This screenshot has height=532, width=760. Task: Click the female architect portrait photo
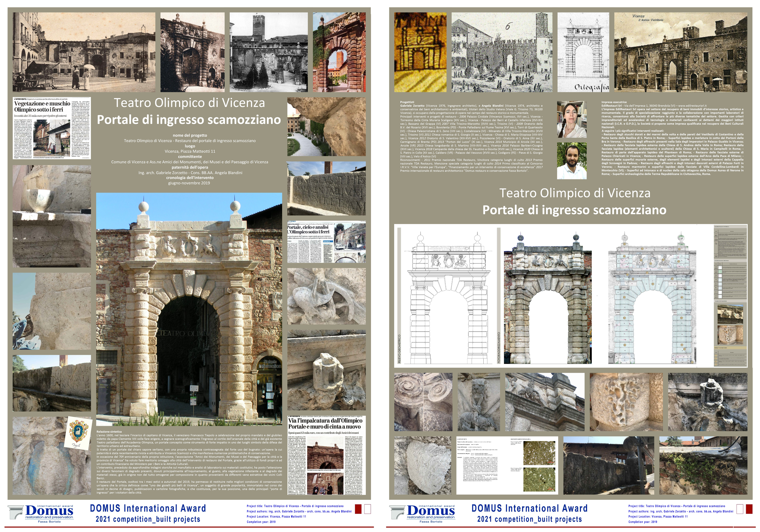click(x=572, y=120)
